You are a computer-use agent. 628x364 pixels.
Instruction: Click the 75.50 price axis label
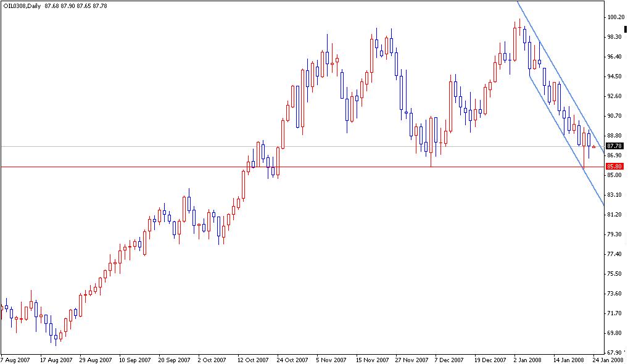615,274
